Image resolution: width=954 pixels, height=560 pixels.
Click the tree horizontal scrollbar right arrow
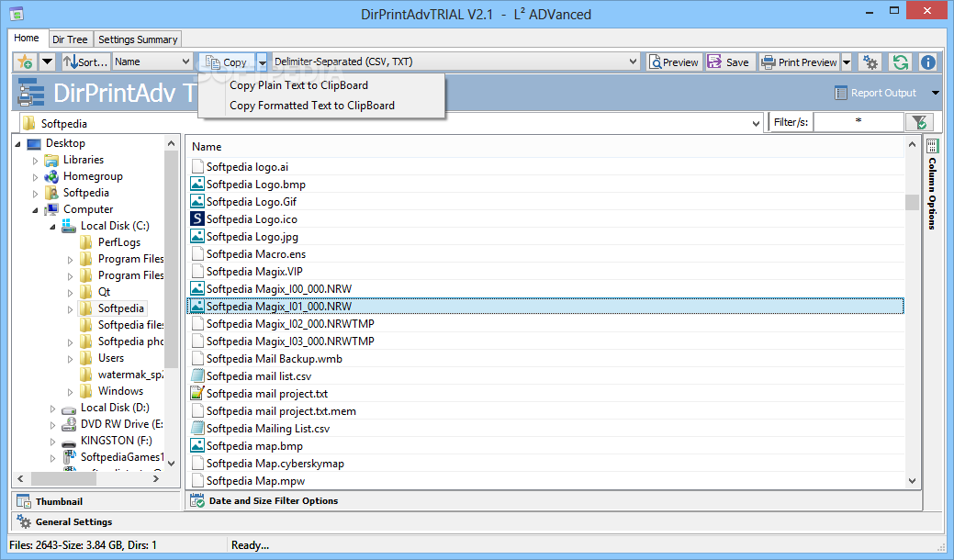[x=156, y=479]
